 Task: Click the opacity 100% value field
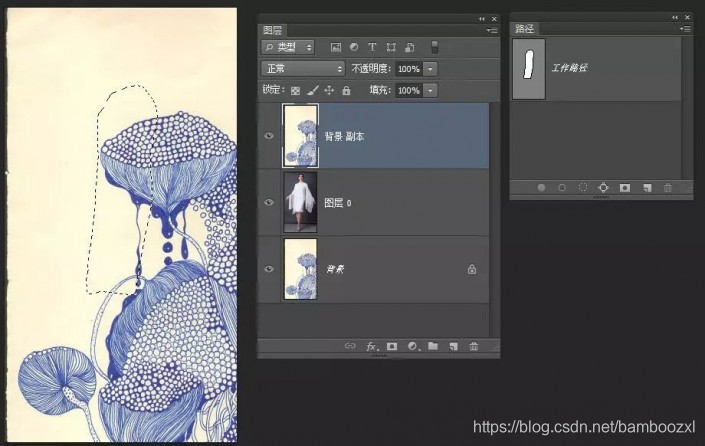(409, 69)
